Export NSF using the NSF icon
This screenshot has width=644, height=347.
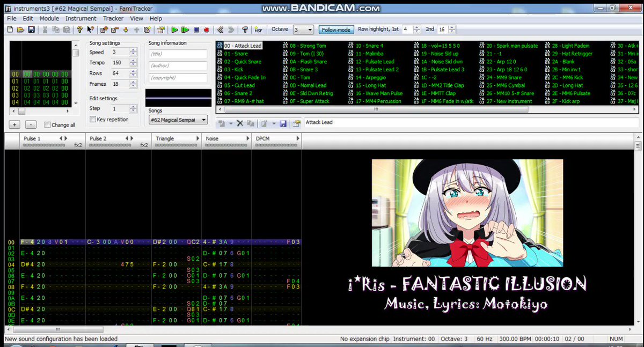[x=258, y=29]
